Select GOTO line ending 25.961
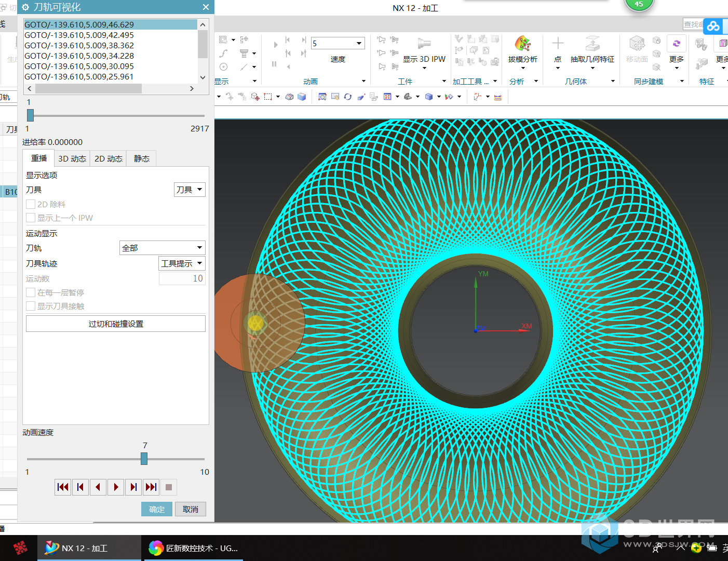This screenshot has width=728, height=561. pos(111,76)
